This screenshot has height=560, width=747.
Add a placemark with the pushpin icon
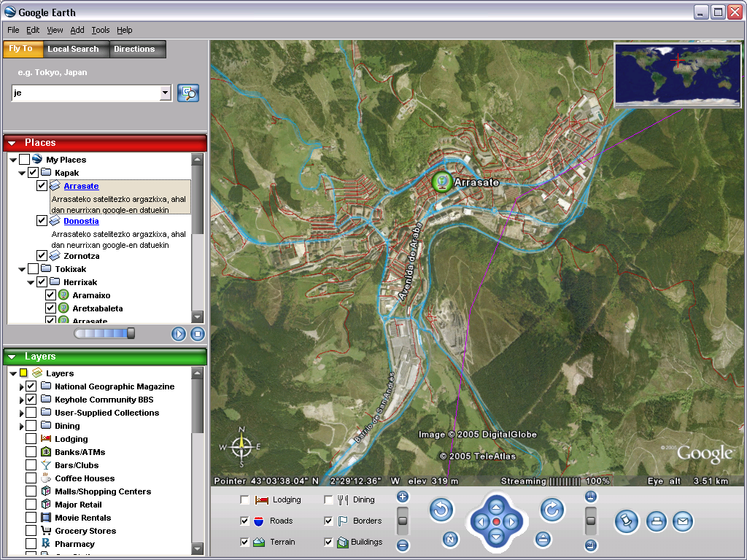coord(626,521)
